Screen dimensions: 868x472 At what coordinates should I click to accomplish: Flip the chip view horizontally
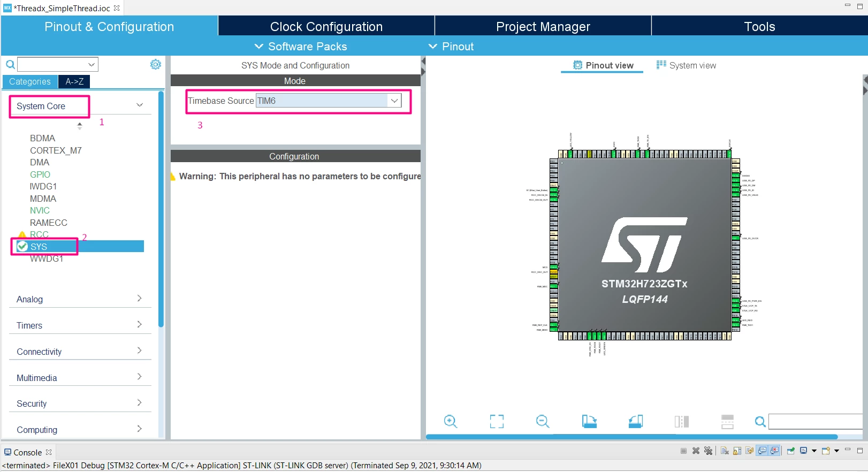coord(682,422)
